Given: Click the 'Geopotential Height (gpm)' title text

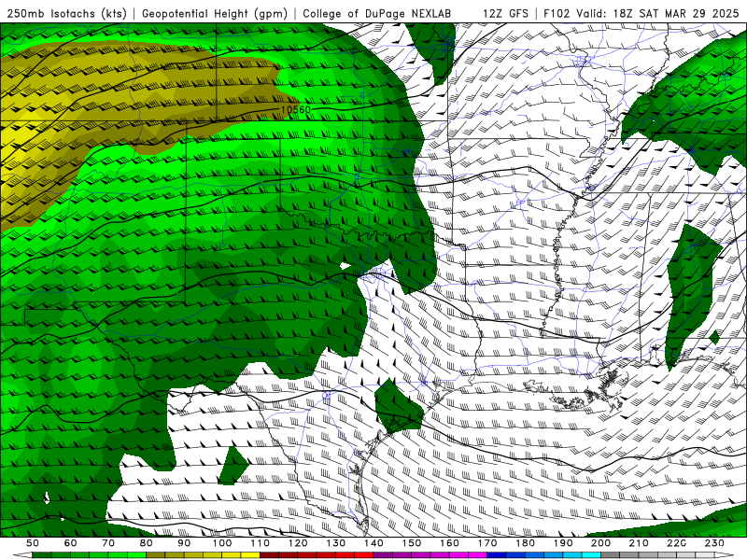Looking at the screenshot, I should [x=215, y=13].
